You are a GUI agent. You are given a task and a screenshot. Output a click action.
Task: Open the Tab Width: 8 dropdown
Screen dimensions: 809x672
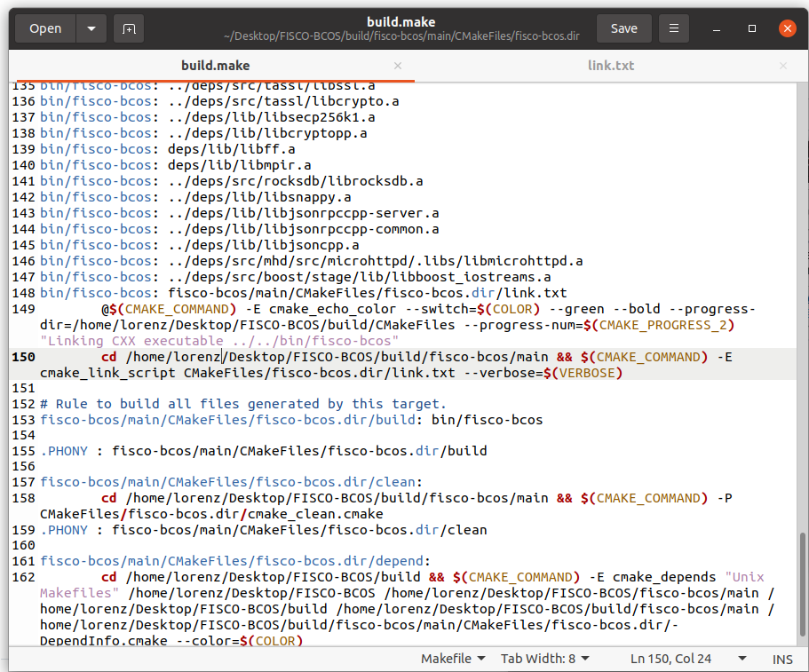coord(545,659)
